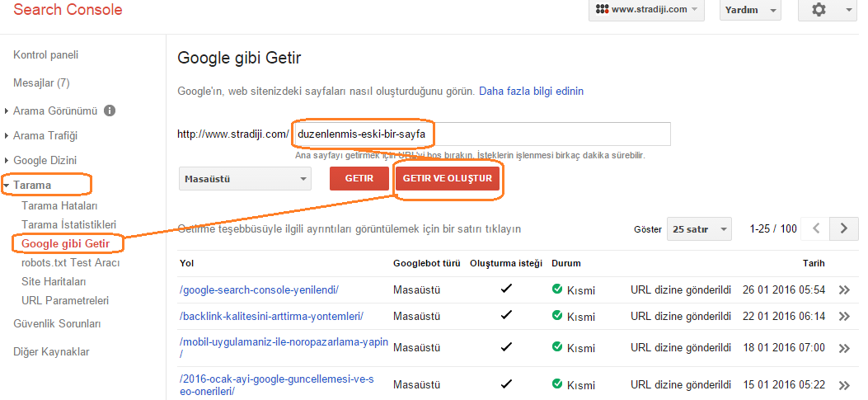Click the GETİR button
Image resolution: width=868 pixels, height=400 pixels.
point(359,179)
